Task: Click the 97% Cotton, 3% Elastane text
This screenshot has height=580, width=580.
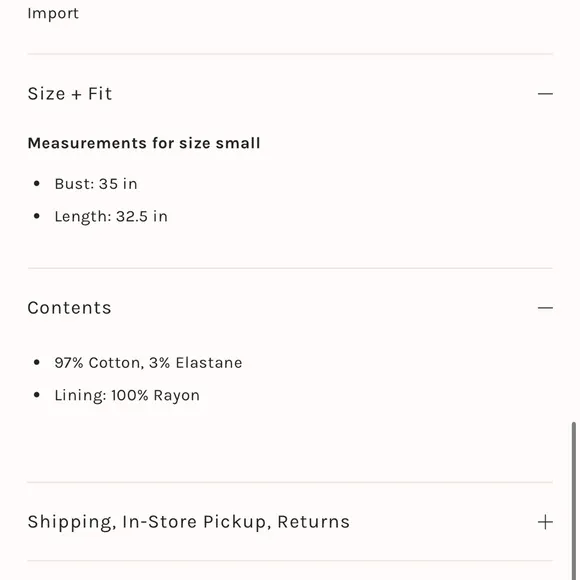Action: coord(148,363)
